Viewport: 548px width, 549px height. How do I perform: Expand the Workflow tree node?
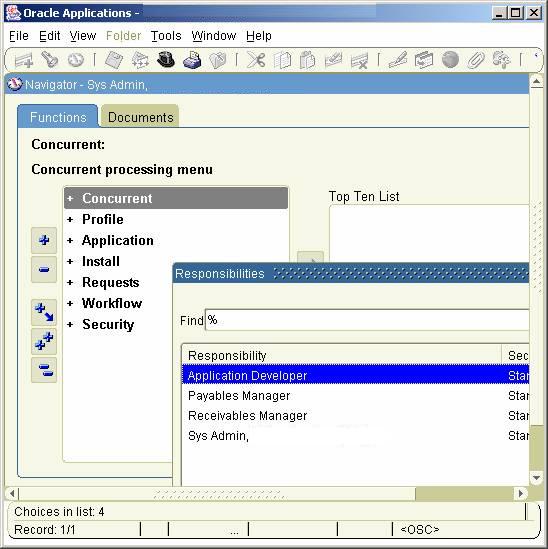70,304
